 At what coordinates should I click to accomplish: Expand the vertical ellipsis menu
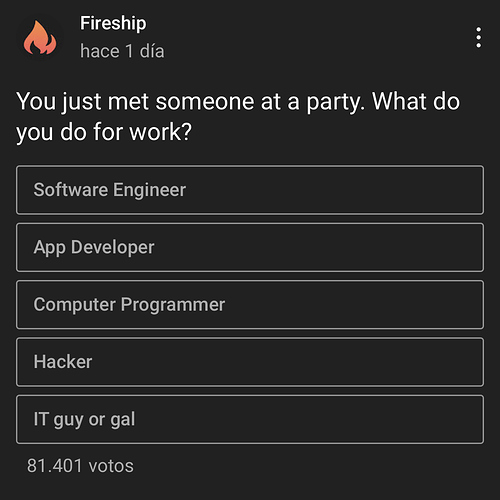pyautogui.click(x=478, y=37)
